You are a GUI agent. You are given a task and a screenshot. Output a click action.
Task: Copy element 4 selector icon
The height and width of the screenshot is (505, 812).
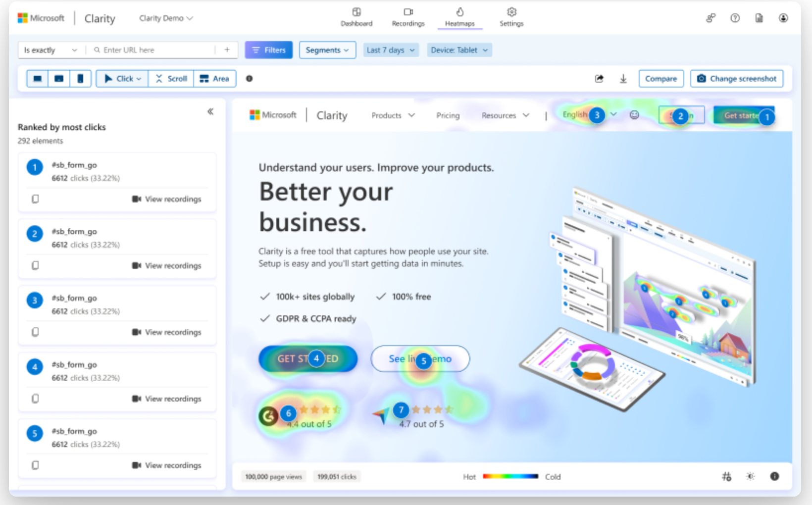click(35, 399)
